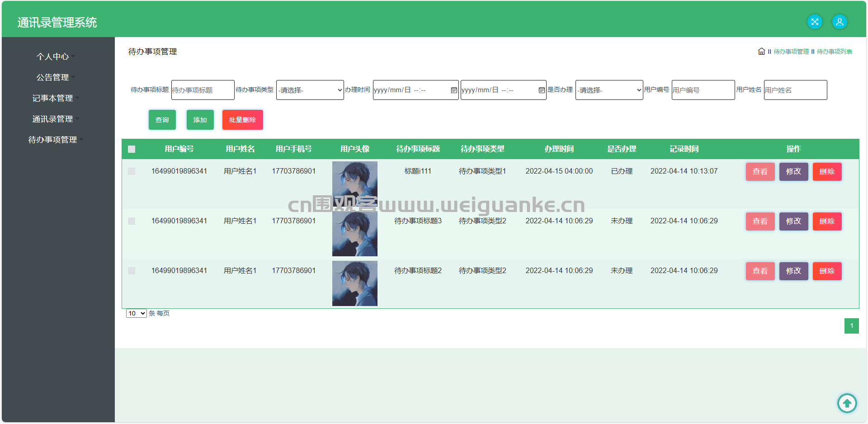This screenshot has width=868, height=424.
Task: Click the 已办理 status cell
Action: click(622, 171)
